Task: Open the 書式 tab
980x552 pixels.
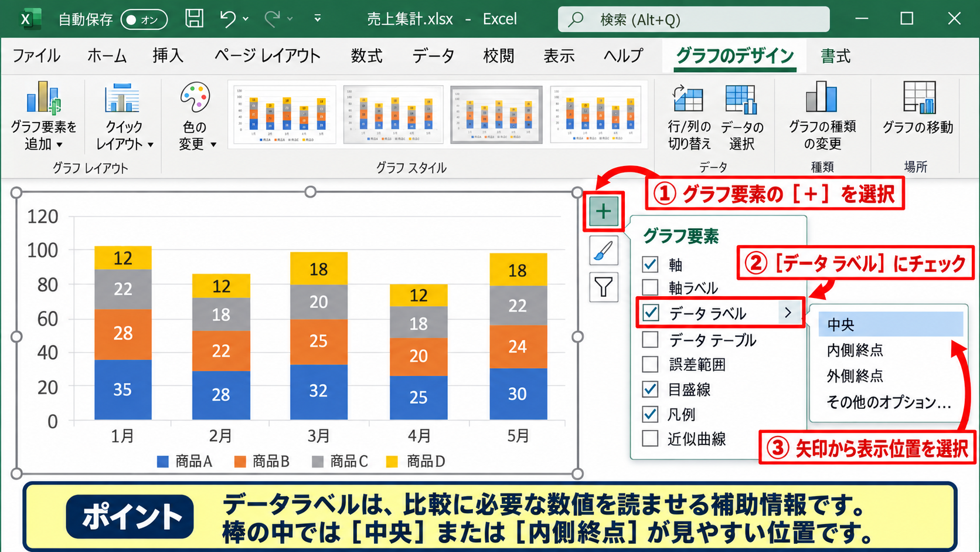Action: 835,56
